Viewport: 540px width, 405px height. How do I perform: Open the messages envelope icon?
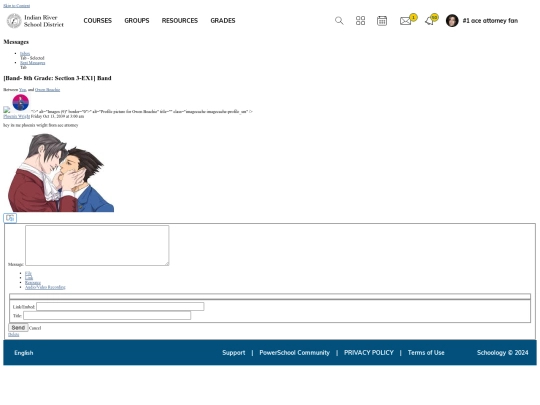point(406,21)
